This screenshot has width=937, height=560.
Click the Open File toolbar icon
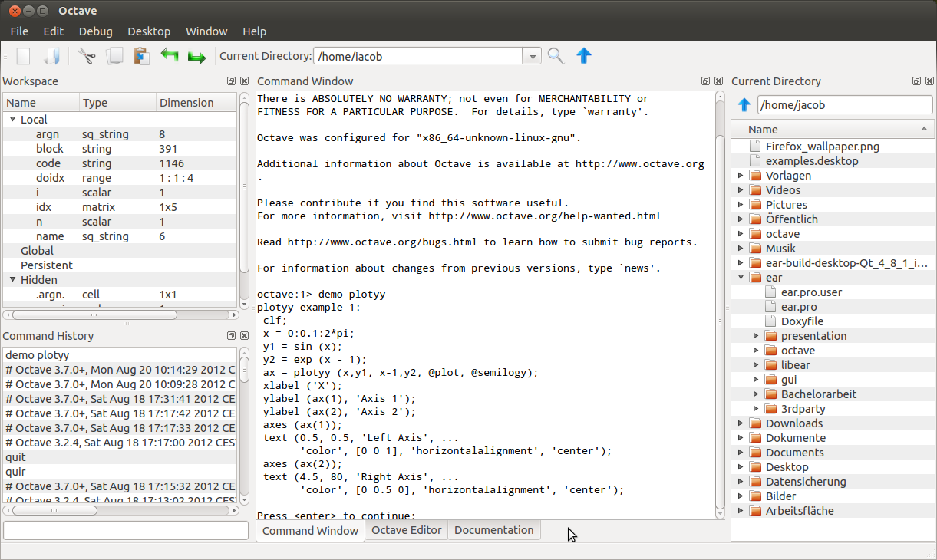click(x=51, y=56)
